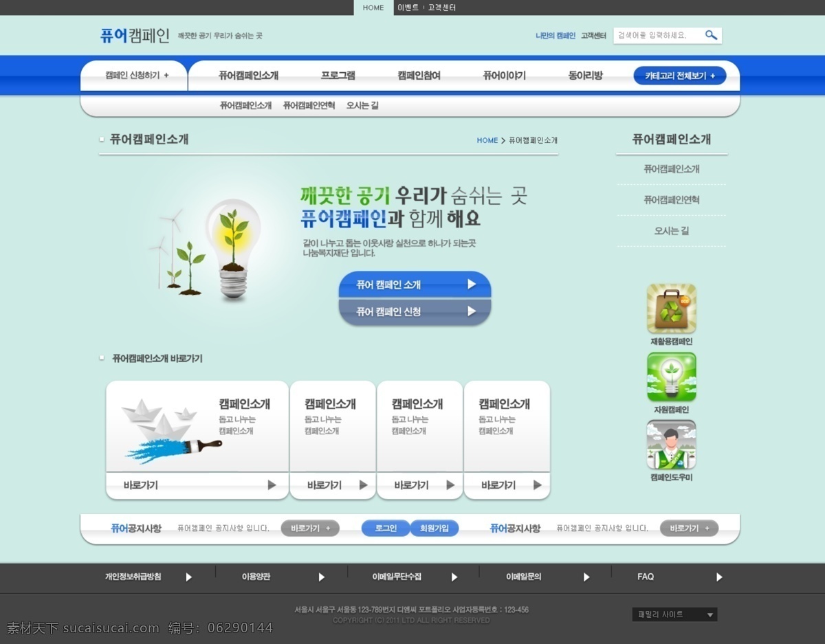The height and width of the screenshot is (644, 825).
Task: Select 퓨어캠페인소개 submenu item
Action: (245, 106)
